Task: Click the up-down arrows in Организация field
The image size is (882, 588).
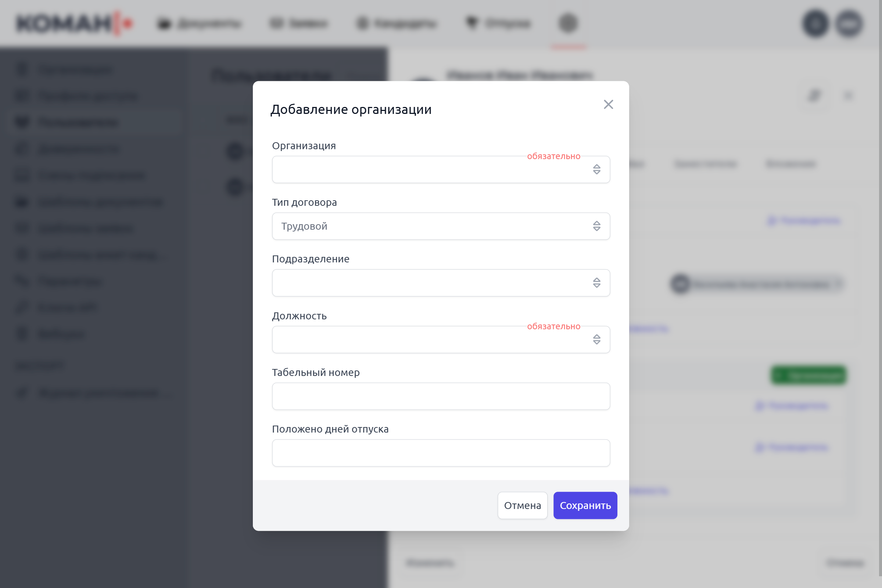Action: (x=596, y=169)
